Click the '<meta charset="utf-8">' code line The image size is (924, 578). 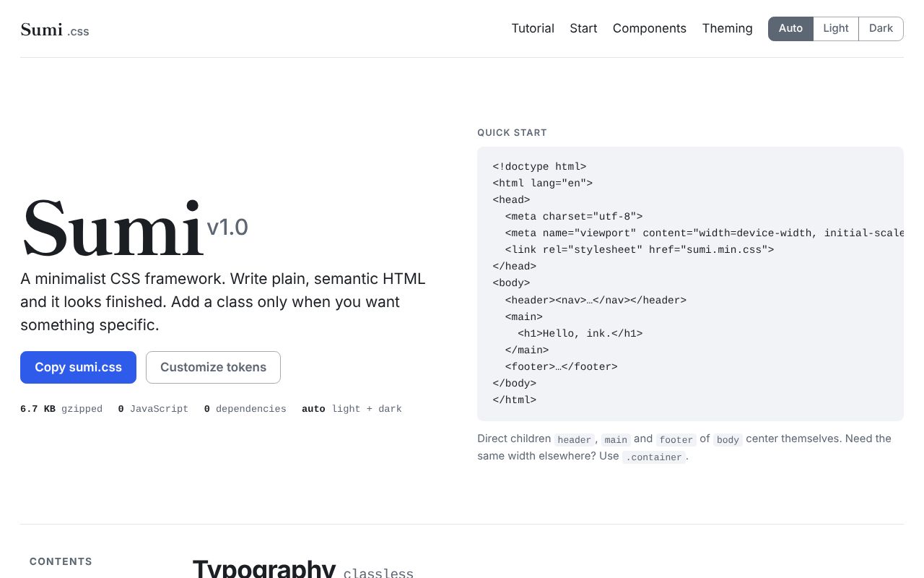click(574, 216)
